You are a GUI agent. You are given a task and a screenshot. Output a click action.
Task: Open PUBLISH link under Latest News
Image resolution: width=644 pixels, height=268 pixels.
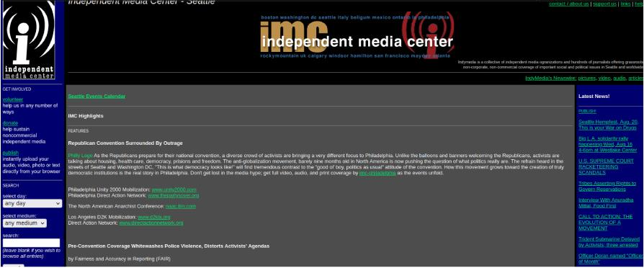click(x=587, y=112)
